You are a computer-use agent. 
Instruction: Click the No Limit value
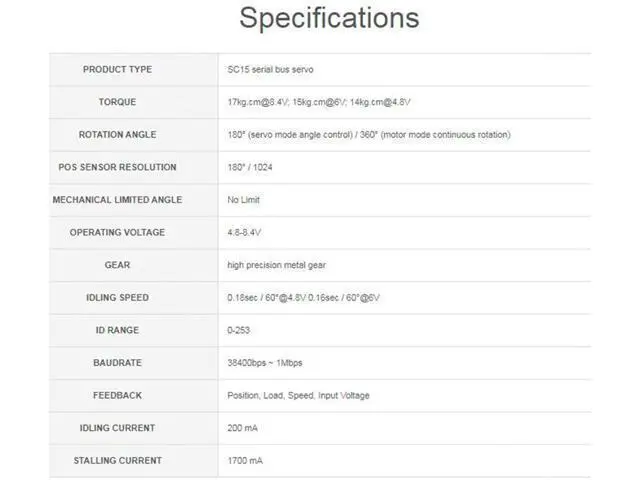point(243,200)
